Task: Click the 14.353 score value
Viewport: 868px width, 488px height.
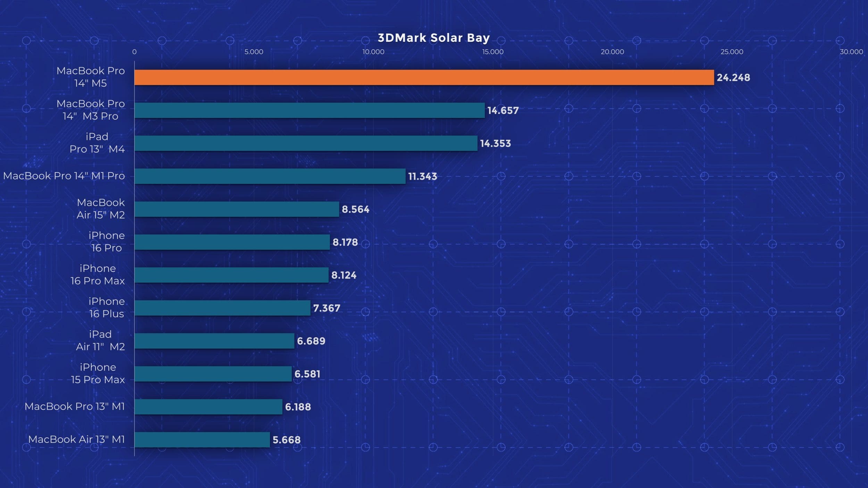Action: (495, 143)
